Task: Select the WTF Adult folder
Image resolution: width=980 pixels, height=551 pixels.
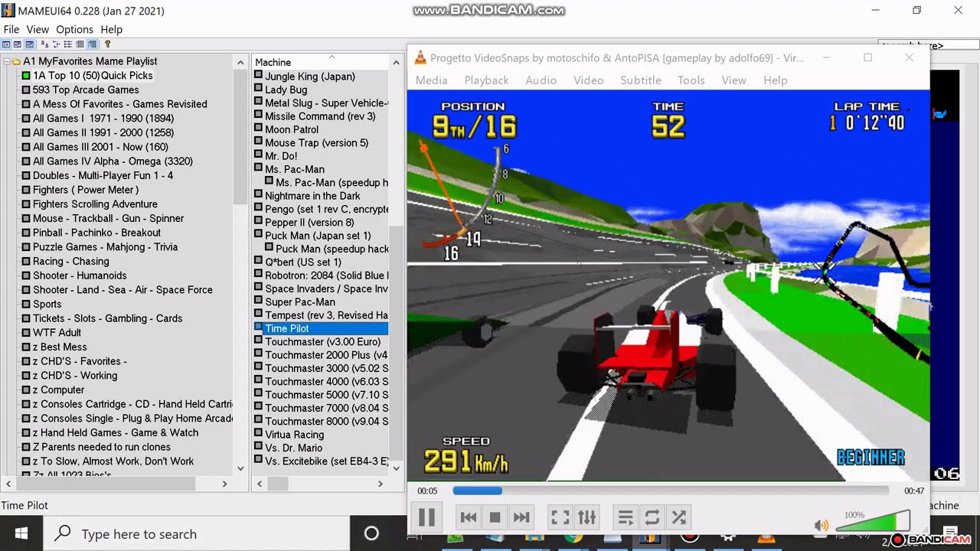Action: click(x=57, y=332)
